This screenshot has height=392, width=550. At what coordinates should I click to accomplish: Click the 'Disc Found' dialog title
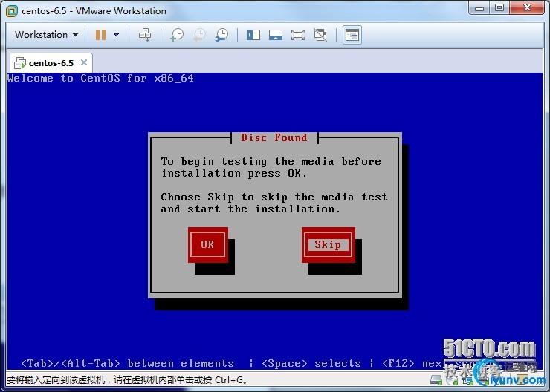(x=274, y=137)
